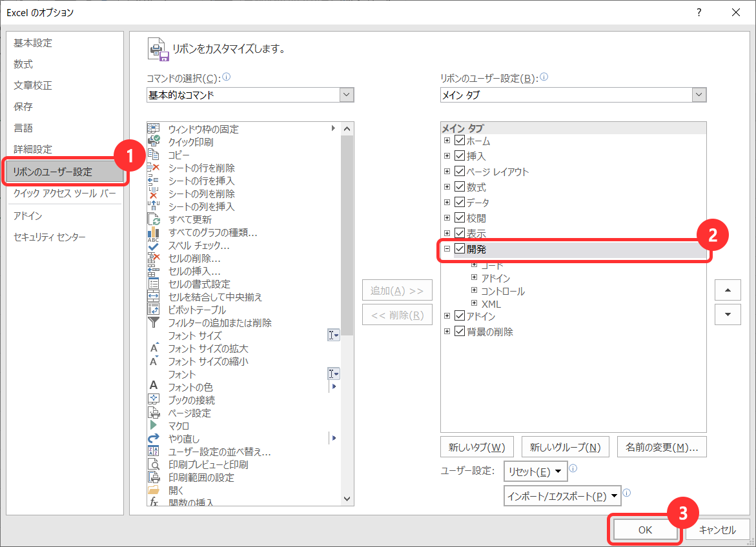Screen dimensions: 756x547
Task: Click the Spell Check (スペル チェック) icon
Action: 154,245
